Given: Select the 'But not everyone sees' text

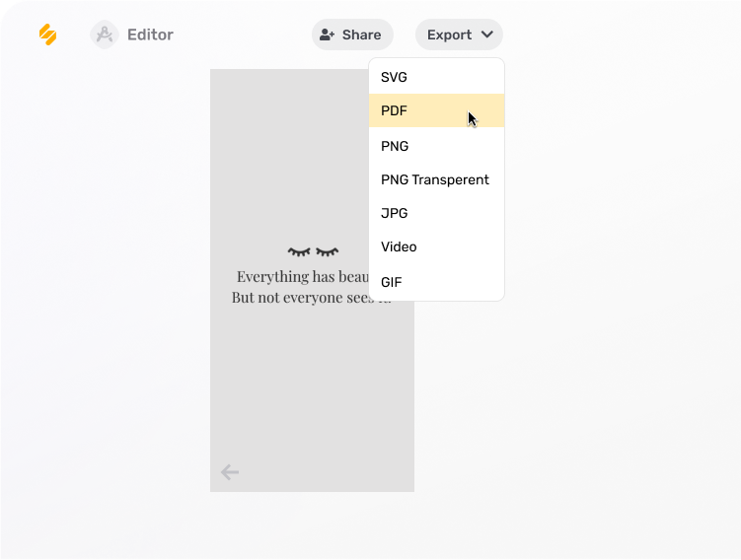Looking at the screenshot, I should pyautogui.click(x=300, y=298).
